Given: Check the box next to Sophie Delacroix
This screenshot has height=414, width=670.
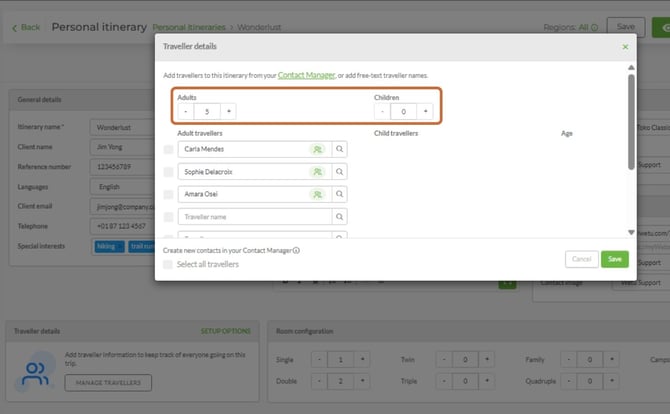Looking at the screenshot, I should pyautogui.click(x=168, y=172).
